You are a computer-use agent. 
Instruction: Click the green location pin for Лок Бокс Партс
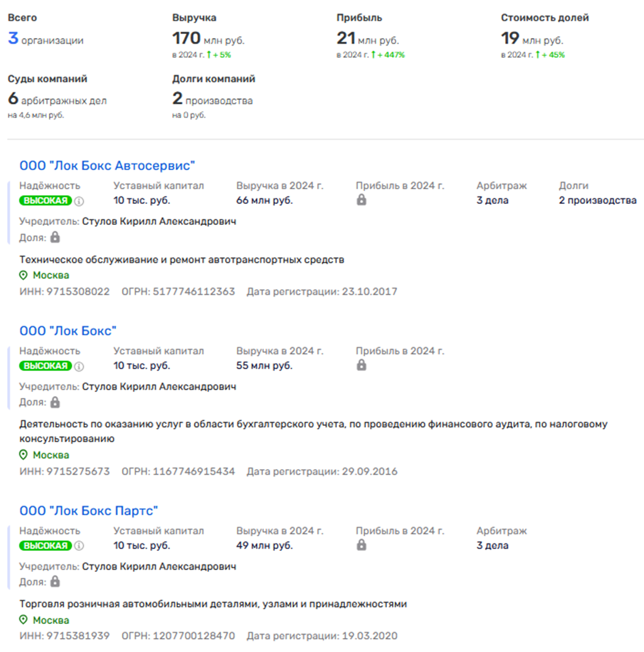tap(23, 620)
